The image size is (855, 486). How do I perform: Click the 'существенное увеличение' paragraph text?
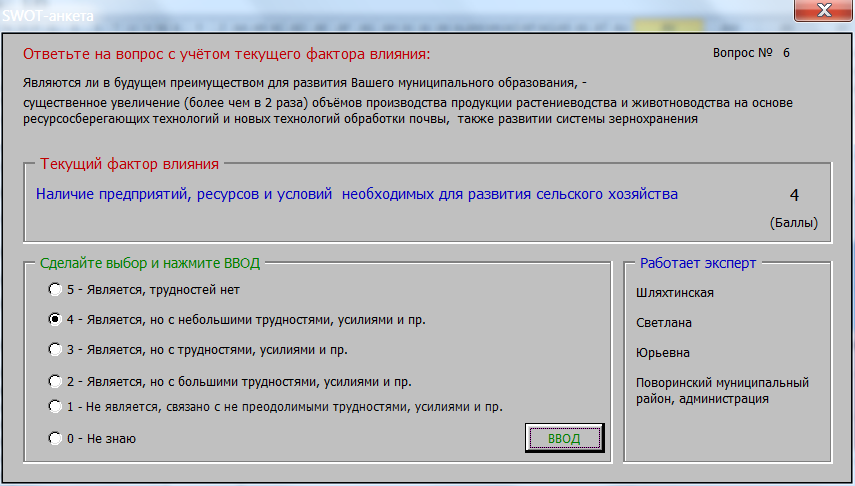[408, 111]
